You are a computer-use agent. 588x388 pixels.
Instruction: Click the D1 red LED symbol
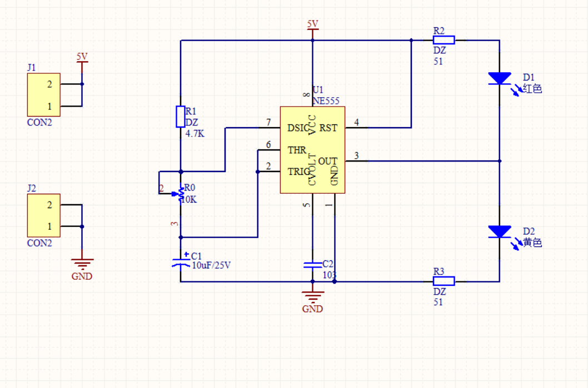click(499, 78)
